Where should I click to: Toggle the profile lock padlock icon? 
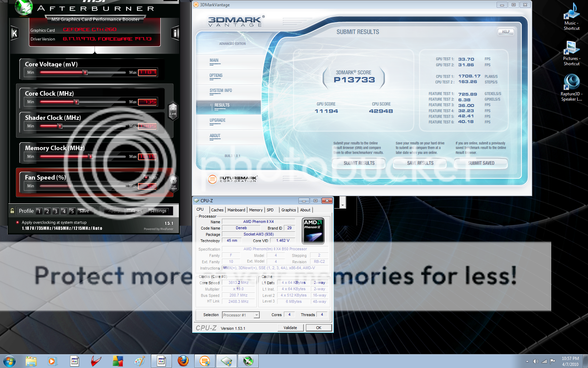tap(12, 211)
